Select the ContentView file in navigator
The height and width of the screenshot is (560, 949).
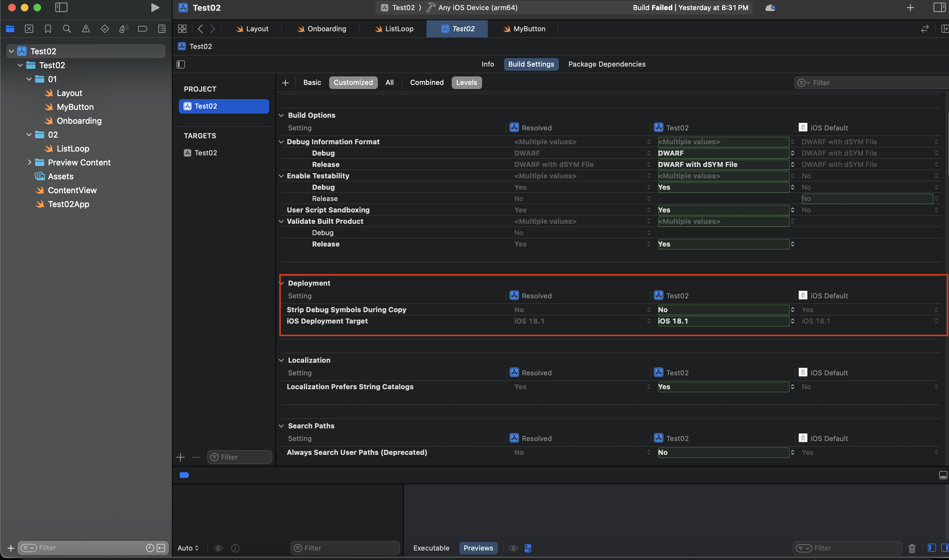click(x=72, y=190)
